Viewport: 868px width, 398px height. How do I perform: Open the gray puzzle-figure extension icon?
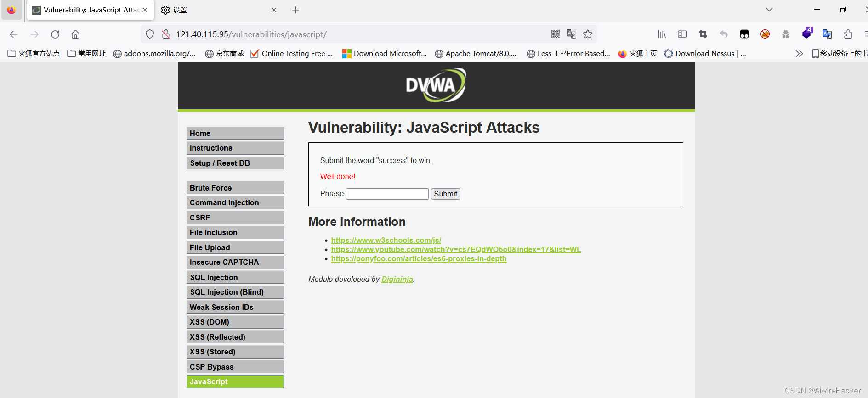tap(786, 34)
